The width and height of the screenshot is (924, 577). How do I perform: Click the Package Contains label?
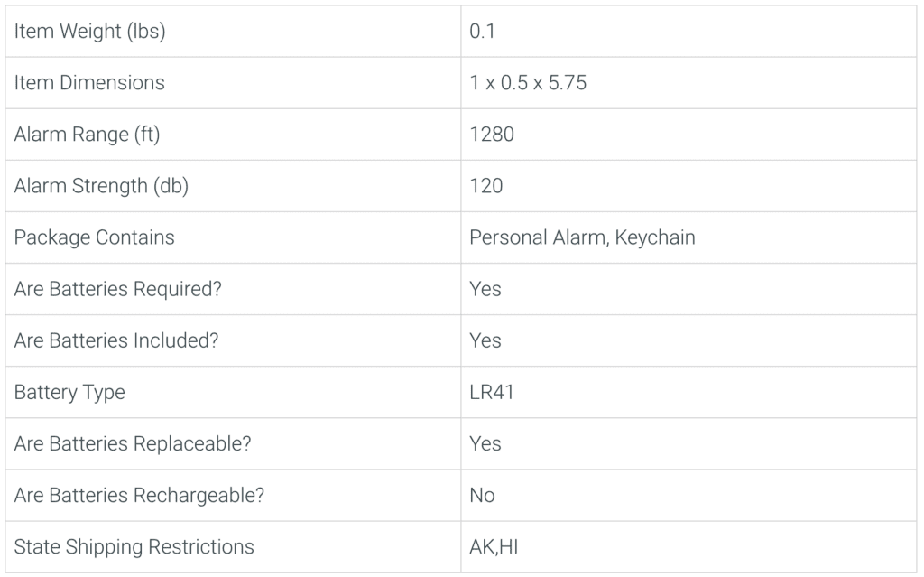tap(94, 237)
